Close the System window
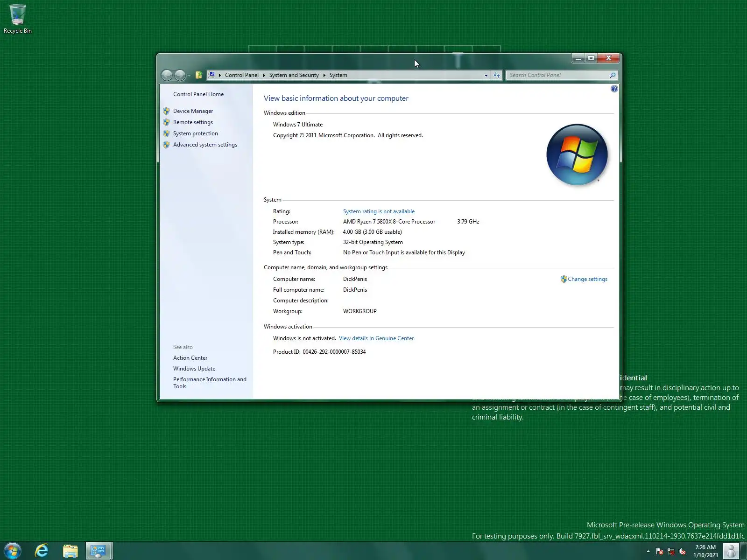747x560 pixels. click(x=608, y=58)
